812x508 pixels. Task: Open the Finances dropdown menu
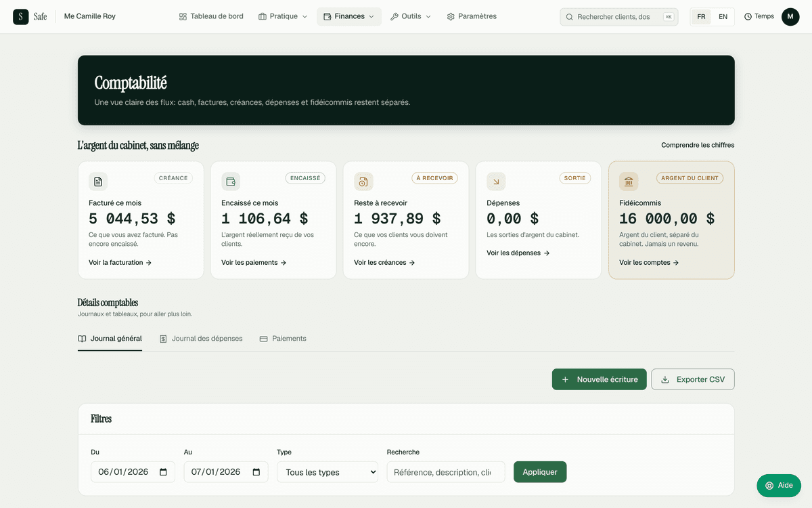pyautogui.click(x=349, y=16)
